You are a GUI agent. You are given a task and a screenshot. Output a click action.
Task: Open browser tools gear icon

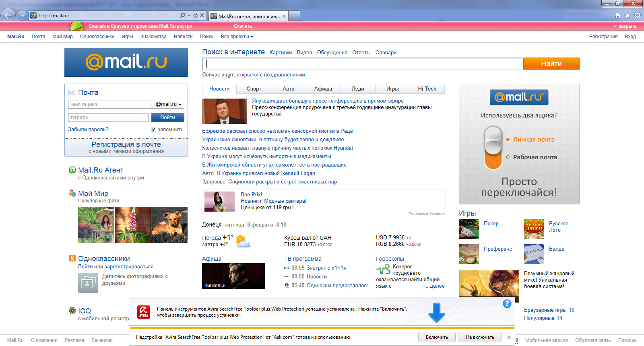click(638, 15)
